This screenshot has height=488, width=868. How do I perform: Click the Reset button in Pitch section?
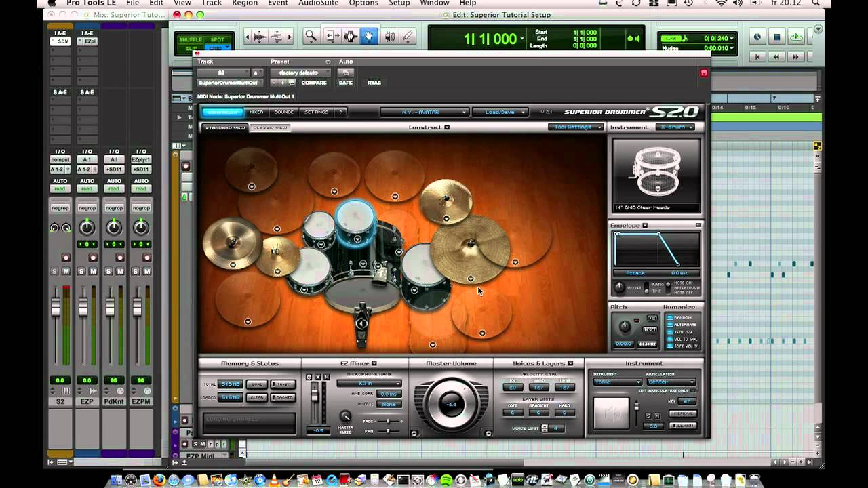(650, 329)
